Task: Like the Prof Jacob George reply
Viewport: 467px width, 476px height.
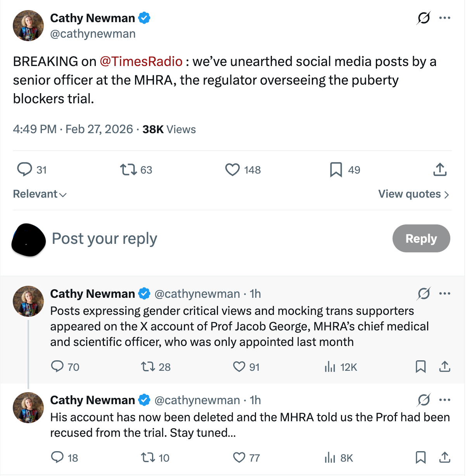Action: [239, 367]
